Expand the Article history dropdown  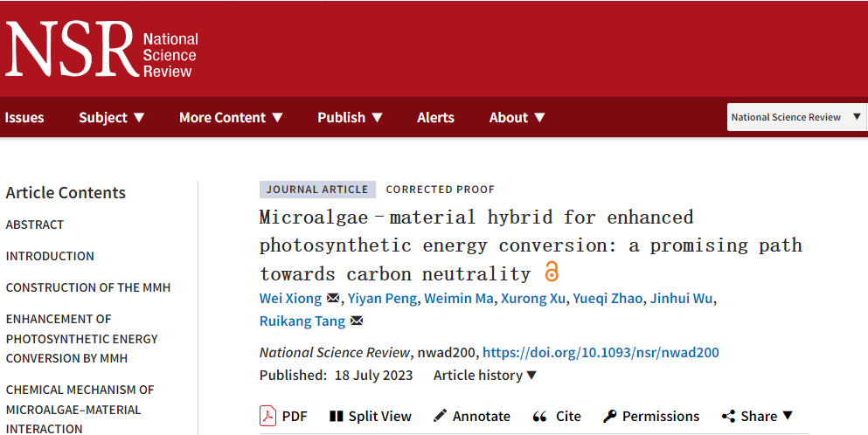click(x=485, y=376)
